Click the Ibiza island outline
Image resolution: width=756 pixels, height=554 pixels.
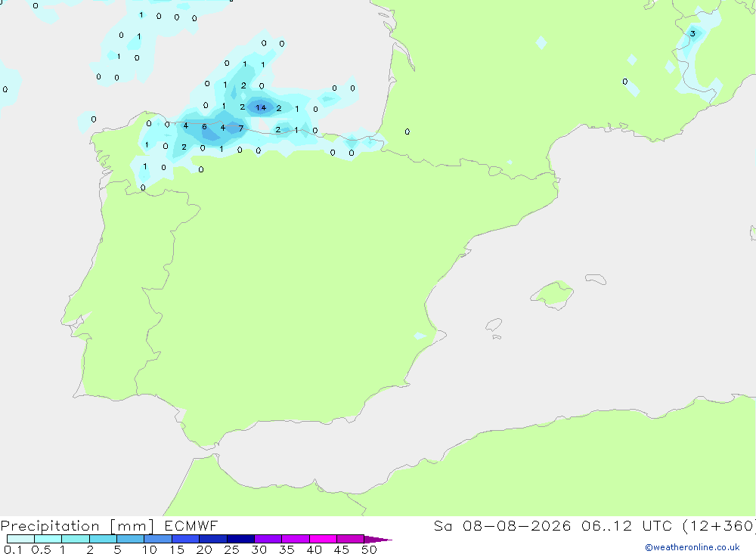(494, 324)
